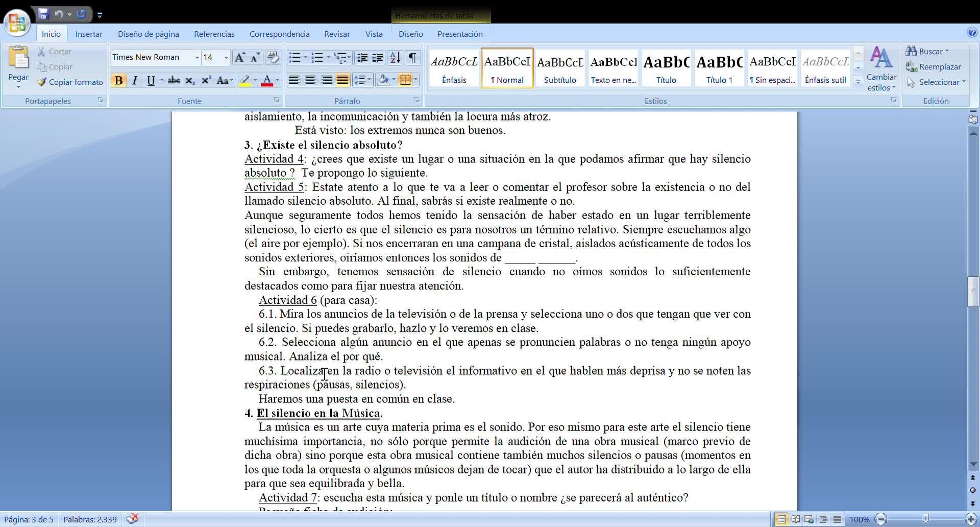Open the change case dropdown
The image size is (980, 527).
coord(225,80)
